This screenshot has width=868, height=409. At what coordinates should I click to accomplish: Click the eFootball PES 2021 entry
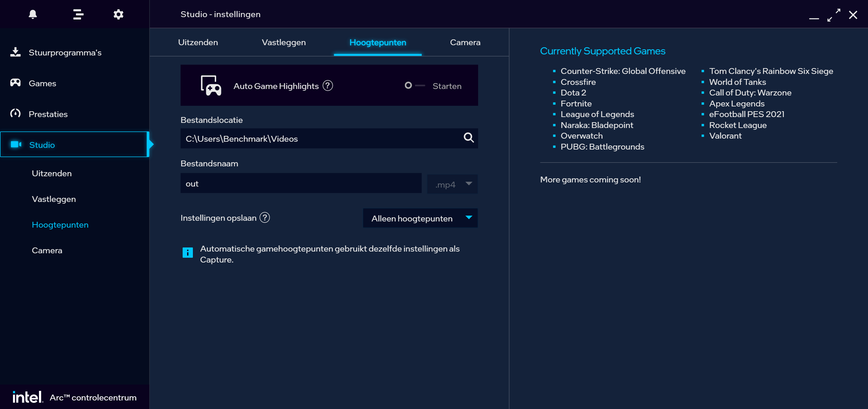747,114
